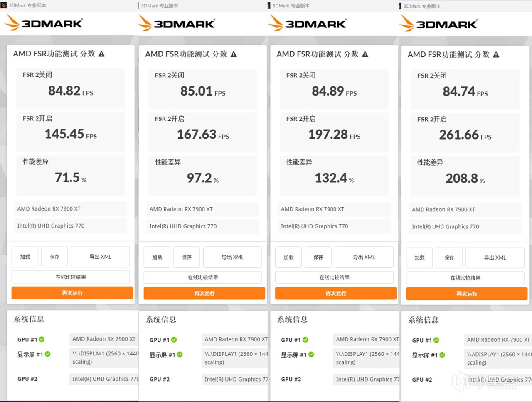Click 系统信息 heading in the 145.45 FPS window

point(29,319)
